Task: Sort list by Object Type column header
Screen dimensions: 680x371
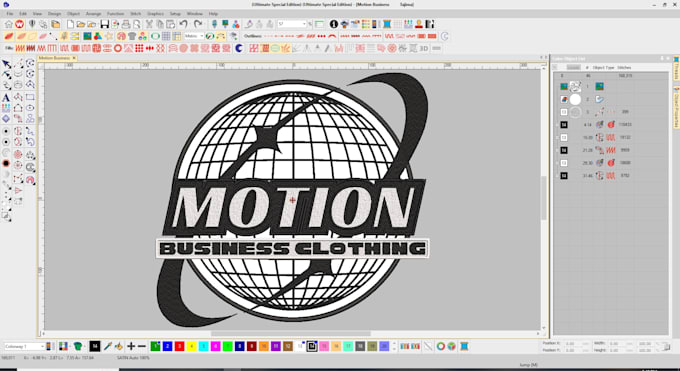Action: coord(603,68)
